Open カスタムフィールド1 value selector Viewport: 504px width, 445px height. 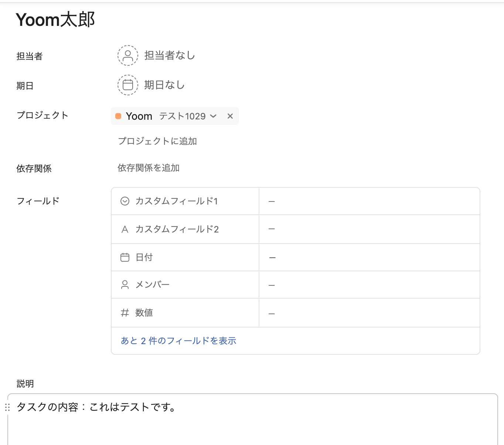coord(369,201)
